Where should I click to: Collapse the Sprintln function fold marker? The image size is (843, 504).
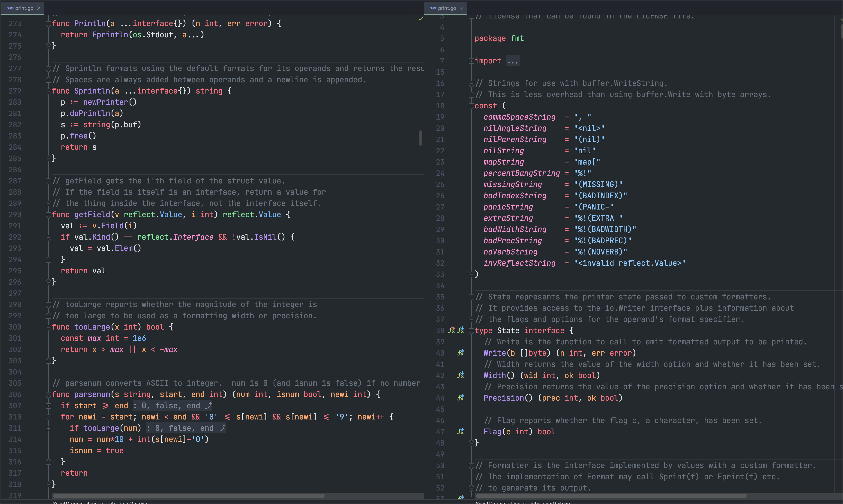[x=49, y=91]
